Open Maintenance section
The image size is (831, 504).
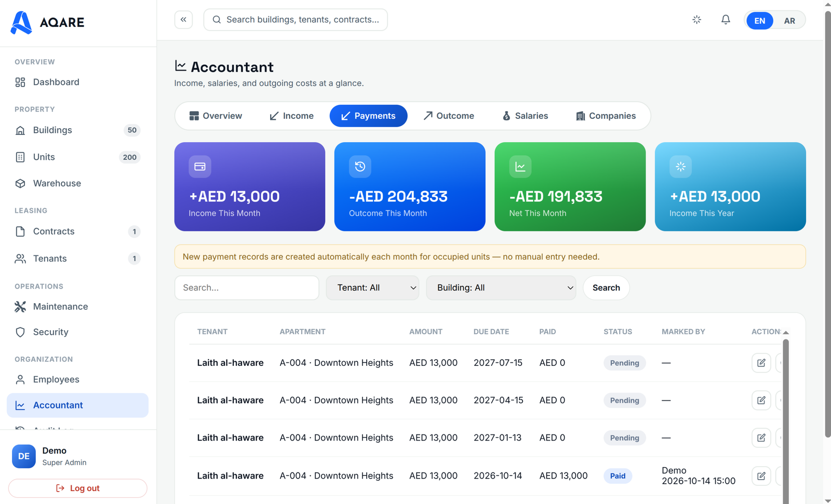[x=77, y=307]
